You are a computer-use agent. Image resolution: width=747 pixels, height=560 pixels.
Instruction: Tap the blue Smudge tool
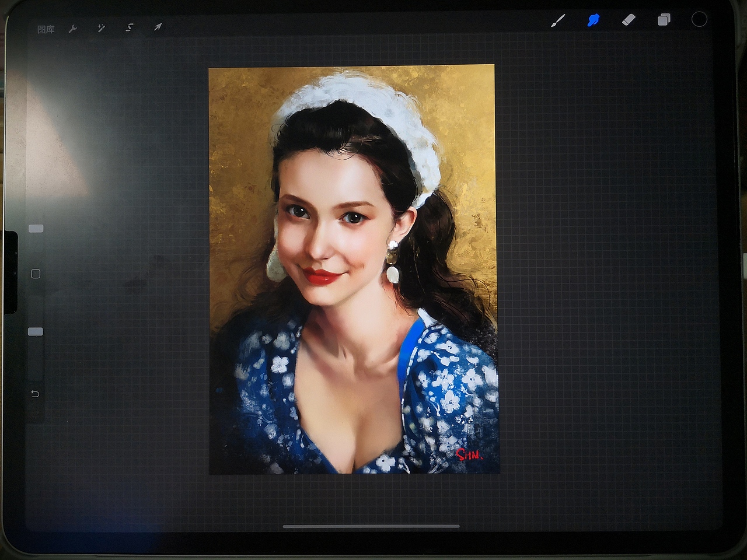593,20
